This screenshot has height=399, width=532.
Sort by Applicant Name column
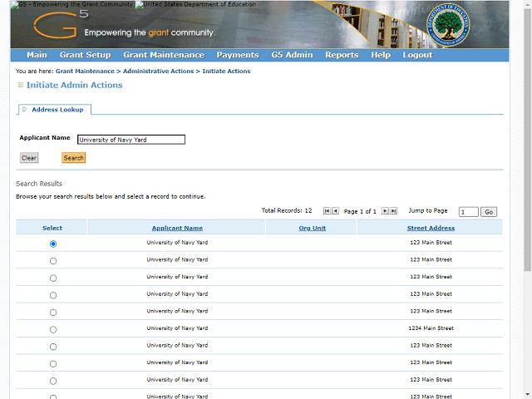pyautogui.click(x=177, y=228)
